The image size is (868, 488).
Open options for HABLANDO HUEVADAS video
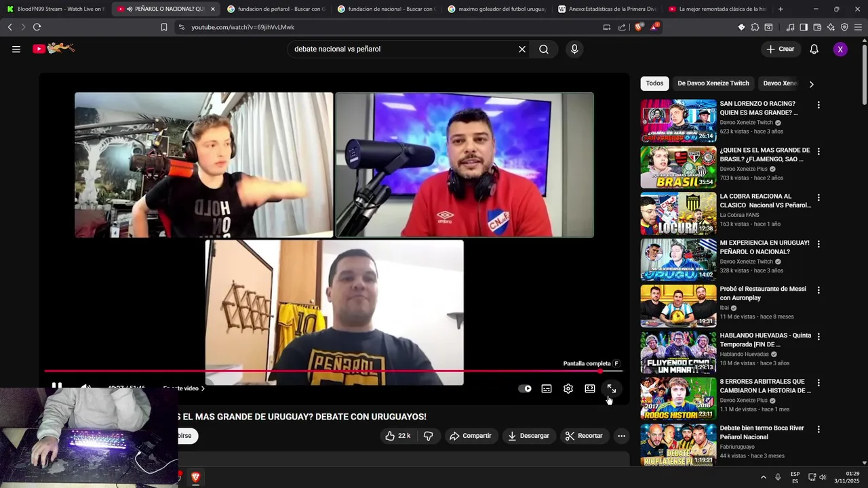click(x=818, y=336)
